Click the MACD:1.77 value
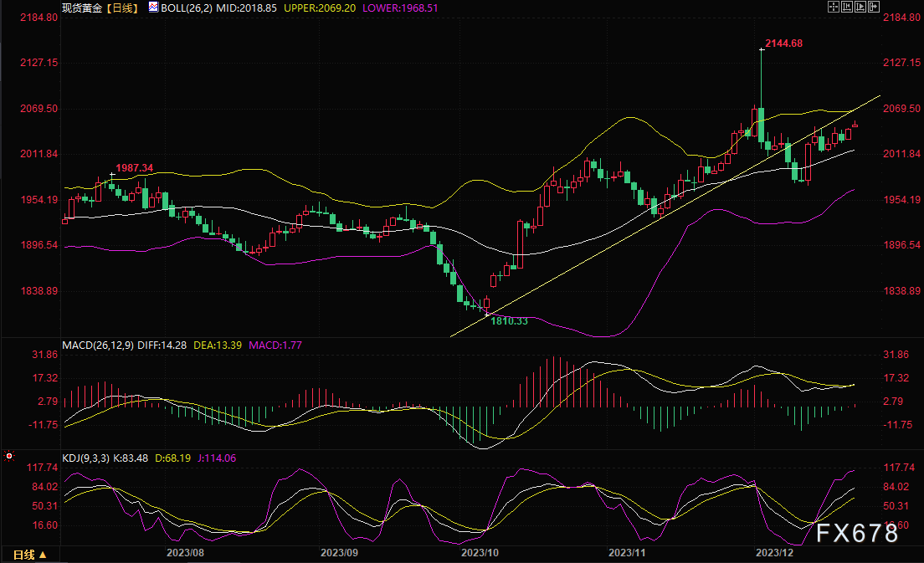924x563 pixels. [x=275, y=345]
